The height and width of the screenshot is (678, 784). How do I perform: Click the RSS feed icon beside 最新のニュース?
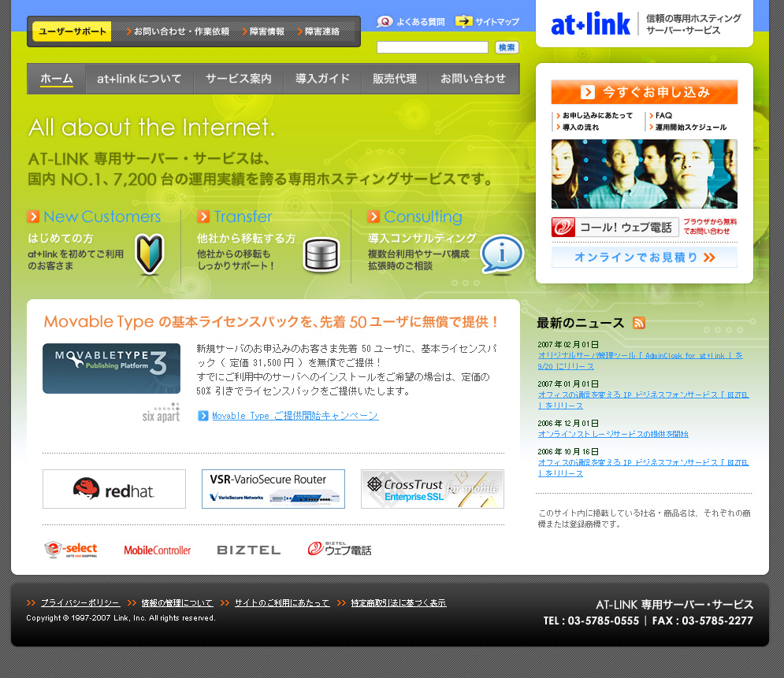point(639,323)
